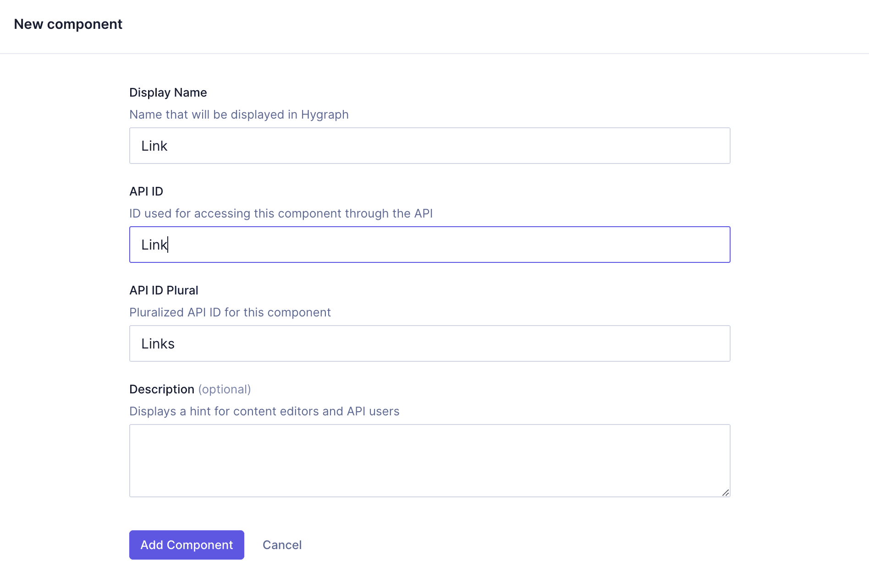Viewport: 869px width, 588px height.
Task: Place cursor after "Link" in Display Name
Action: point(170,146)
